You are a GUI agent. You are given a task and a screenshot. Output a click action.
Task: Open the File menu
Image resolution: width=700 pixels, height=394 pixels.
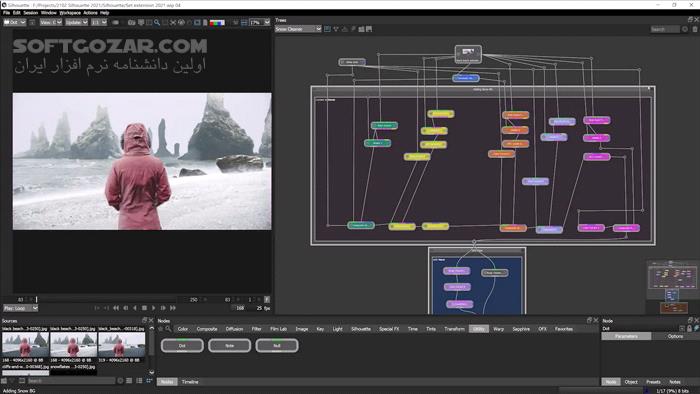(x=6, y=13)
